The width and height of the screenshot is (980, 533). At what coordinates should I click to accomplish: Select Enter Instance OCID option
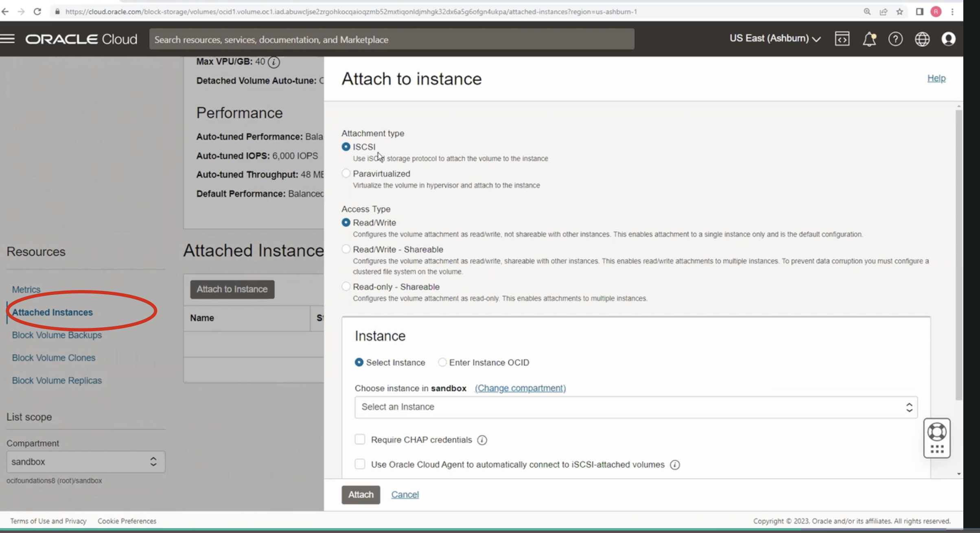pyautogui.click(x=442, y=363)
